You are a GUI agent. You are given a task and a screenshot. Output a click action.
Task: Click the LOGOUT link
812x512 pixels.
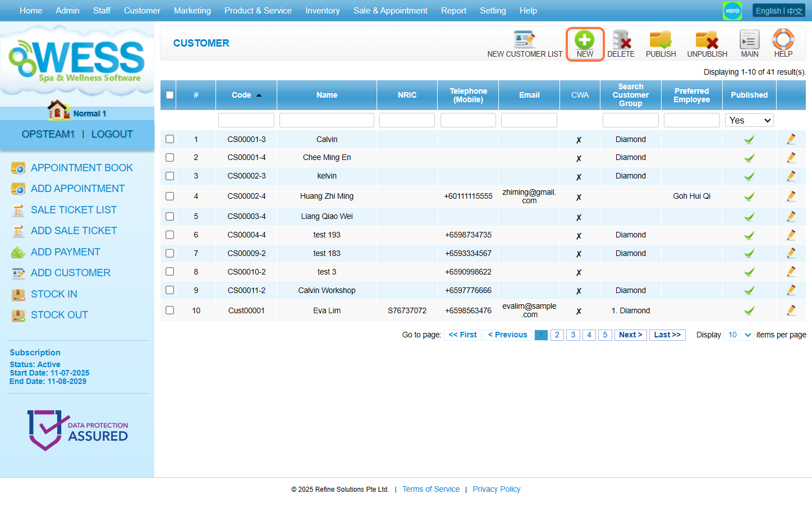click(x=112, y=134)
